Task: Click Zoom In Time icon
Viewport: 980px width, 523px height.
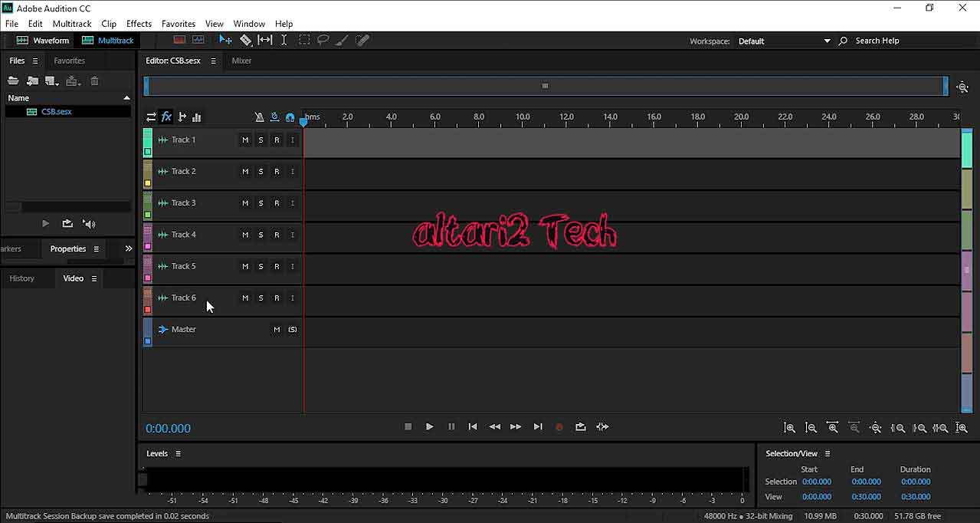Action: pos(833,428)
